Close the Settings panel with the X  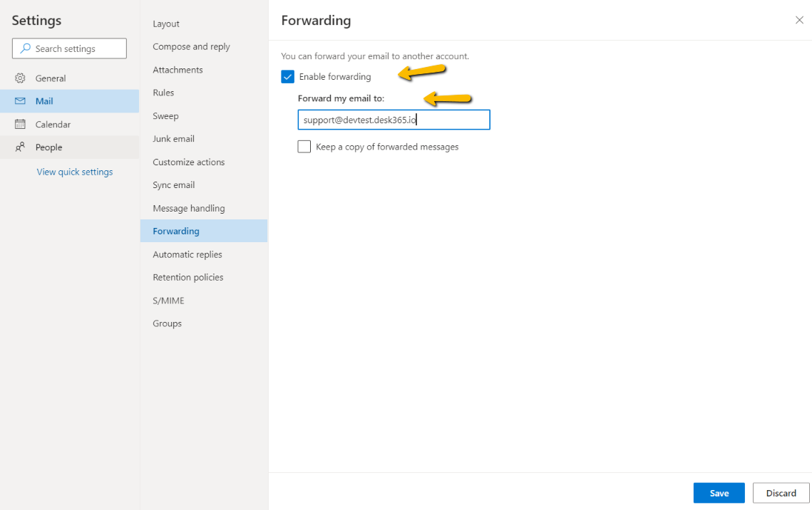(x=799, y=20)
